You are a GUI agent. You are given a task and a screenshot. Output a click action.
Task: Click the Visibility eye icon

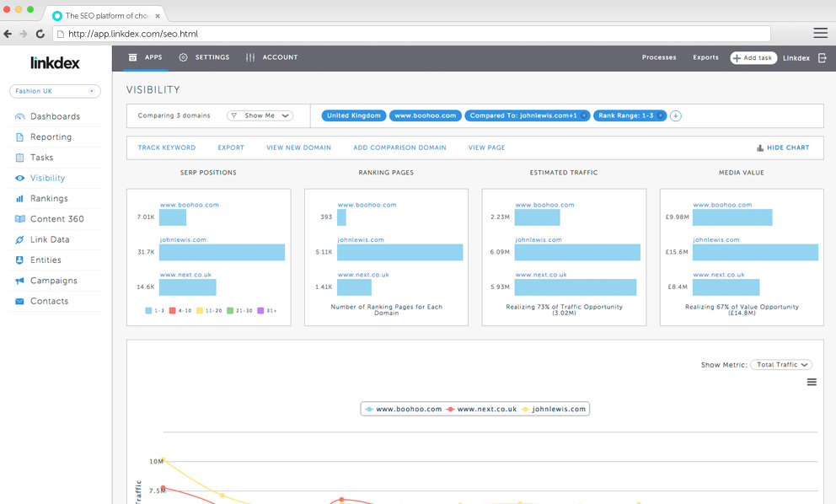coord(19,178)
